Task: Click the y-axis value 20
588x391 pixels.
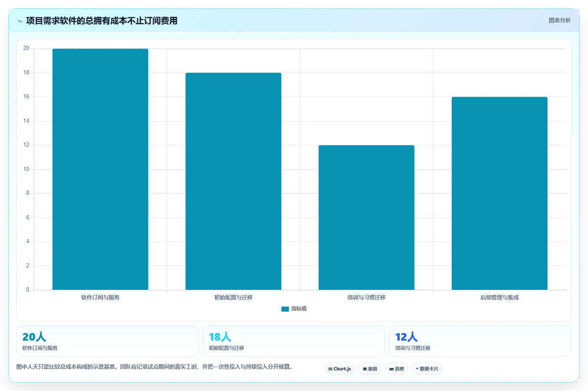Action: (26, 48)
